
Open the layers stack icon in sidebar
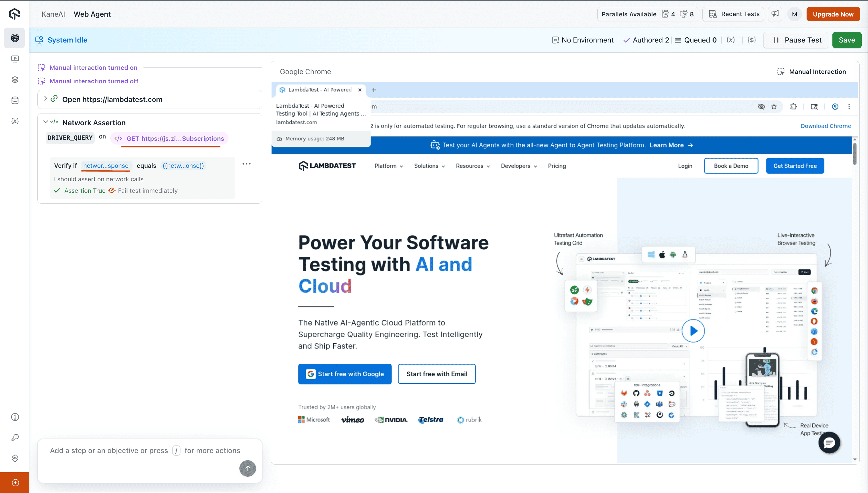click(x=15, y=80)
